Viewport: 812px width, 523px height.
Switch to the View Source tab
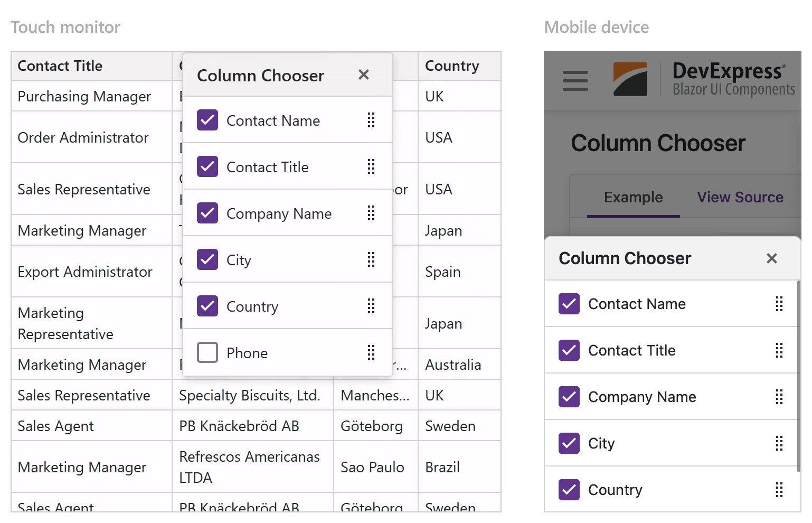pyautogui.click(x=740, y=197)
